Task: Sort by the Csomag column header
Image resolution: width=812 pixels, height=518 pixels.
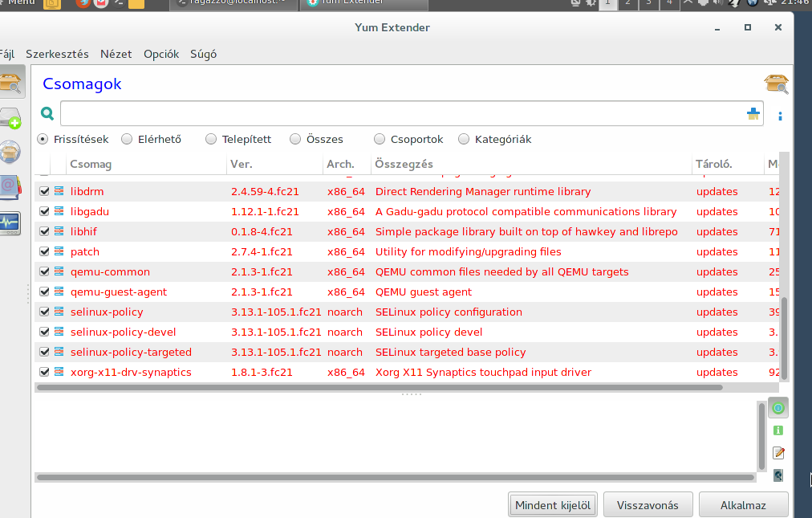Action: click(146, 164)
